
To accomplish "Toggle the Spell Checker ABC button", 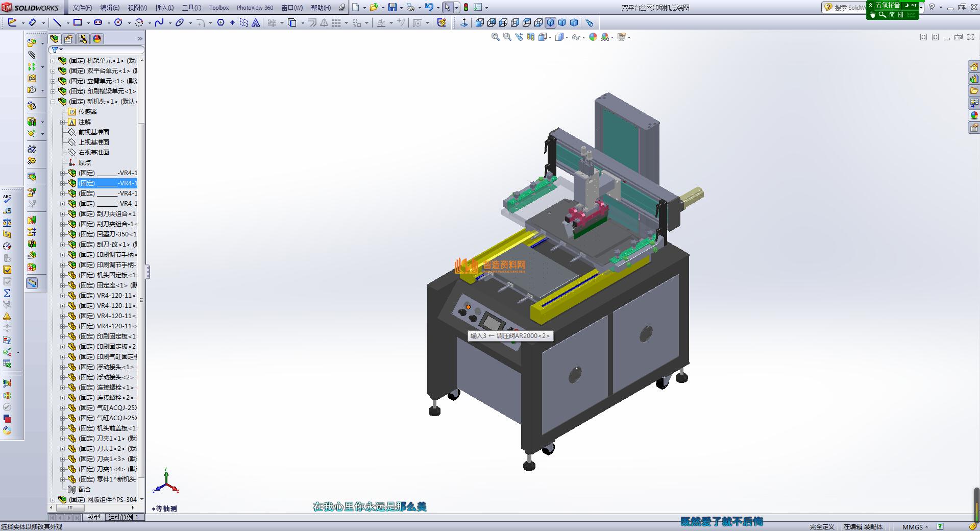I will coord(7,199).
